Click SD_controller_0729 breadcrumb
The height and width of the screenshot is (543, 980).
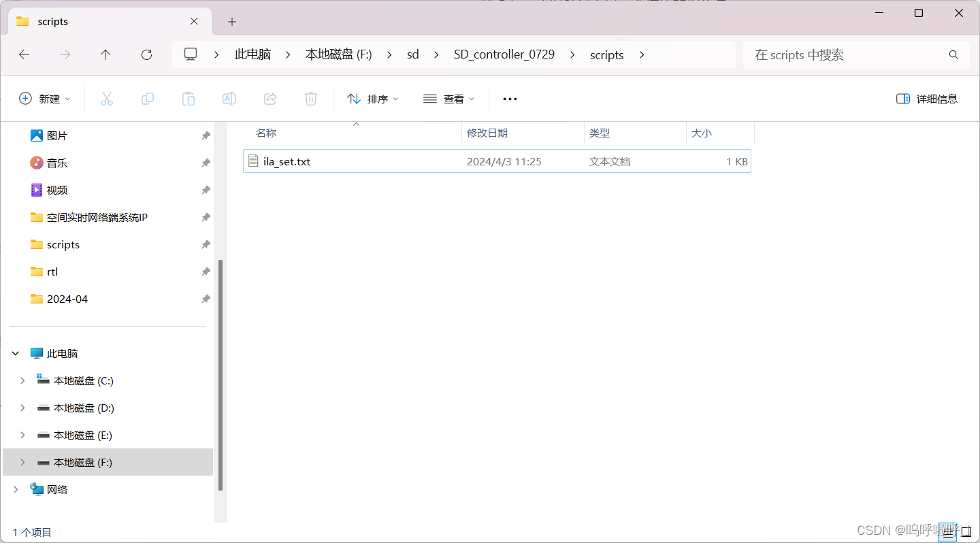point(504,54)
